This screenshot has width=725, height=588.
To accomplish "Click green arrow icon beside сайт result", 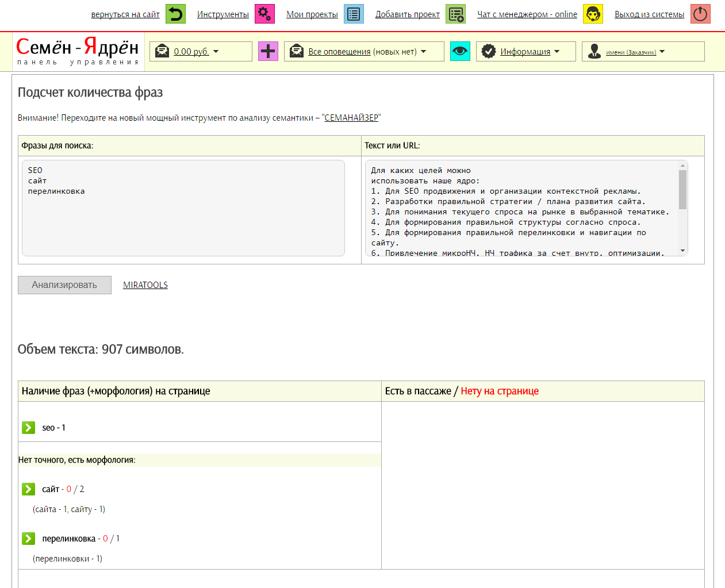I will click(x=28, y=489).
